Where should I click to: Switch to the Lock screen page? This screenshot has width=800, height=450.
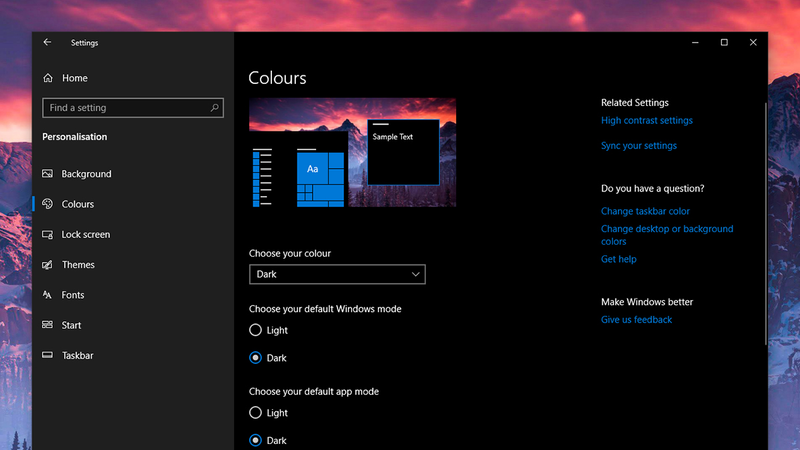[x=86, y=234]
